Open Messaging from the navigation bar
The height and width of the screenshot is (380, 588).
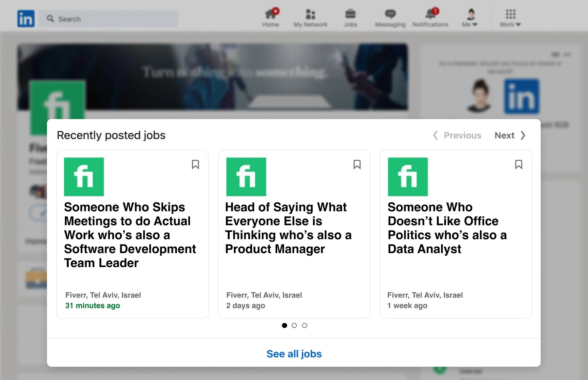pyautogui.click(x=390, y=18)
